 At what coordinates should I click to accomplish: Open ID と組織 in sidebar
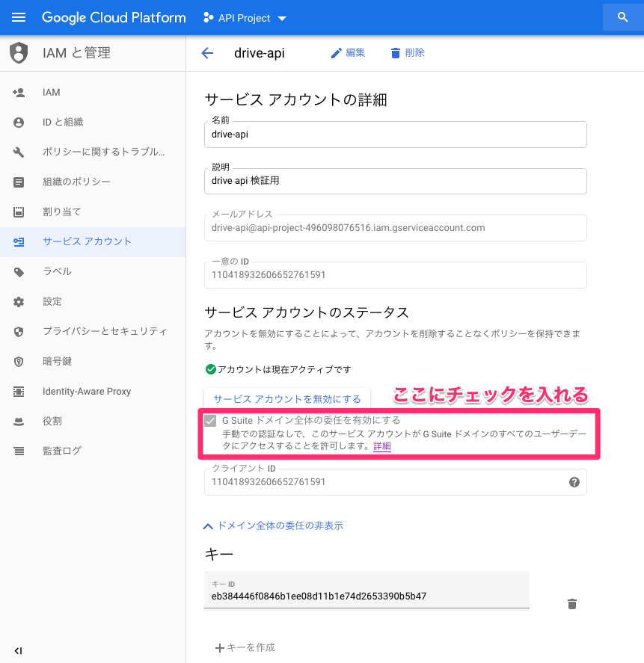(93, 122)
